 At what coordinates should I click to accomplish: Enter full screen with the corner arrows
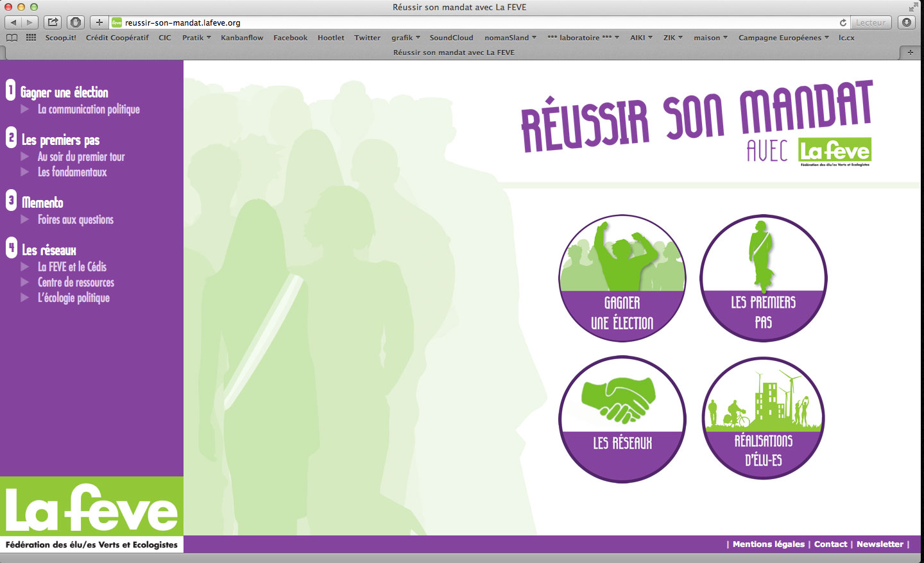click(913, 7)
